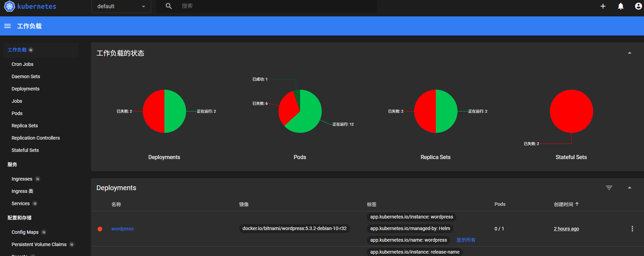The width and height of the screenshot is (644, 256).
Task: Sort by creation time column arrow
Action: (577, 204)
